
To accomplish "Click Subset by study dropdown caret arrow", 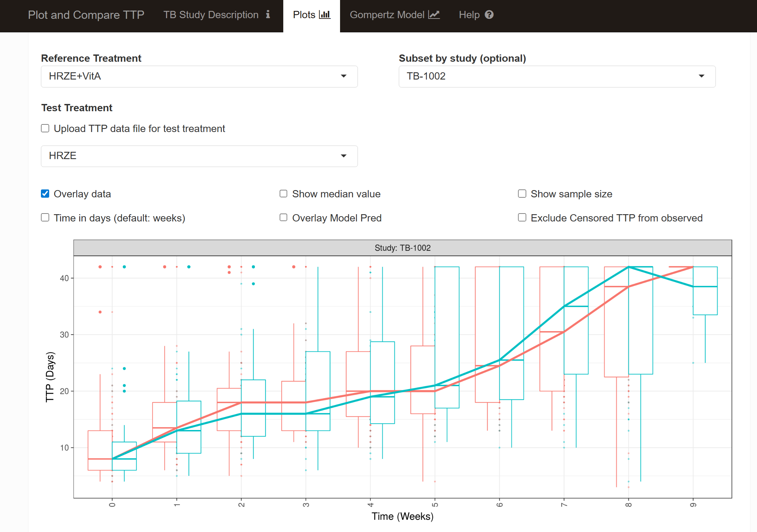I will 702,76.
